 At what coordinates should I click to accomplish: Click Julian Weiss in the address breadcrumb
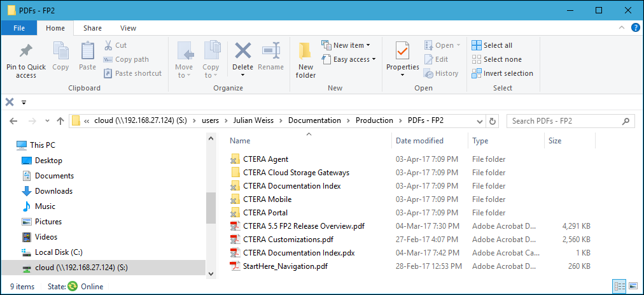[x=253, y=120]
